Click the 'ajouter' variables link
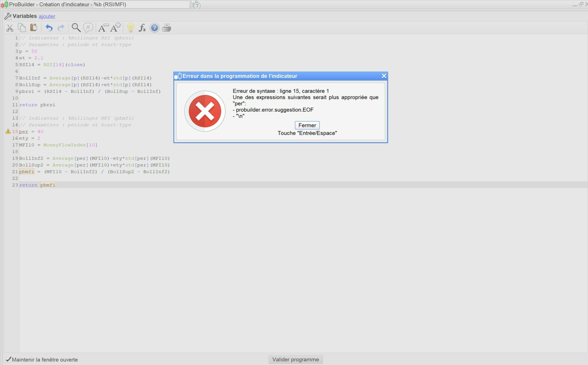The height and width of the screenshot is (365, 588). click(47, 16)
